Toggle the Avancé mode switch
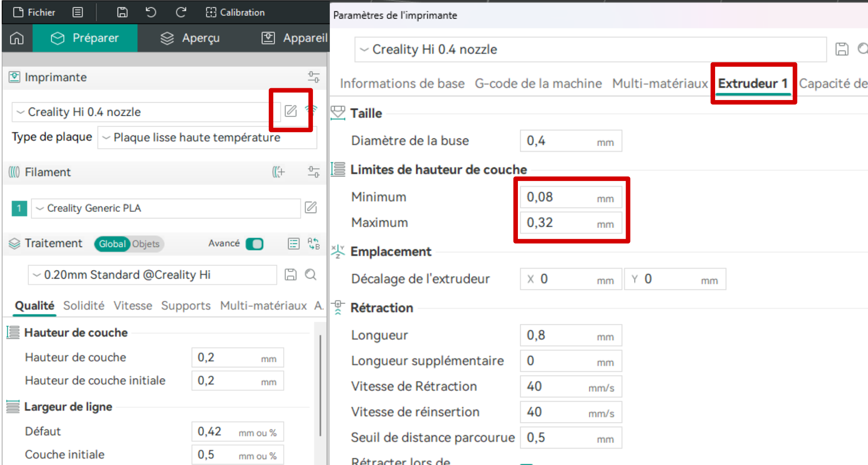The image size is (868, 465). [x=255, y=244]
